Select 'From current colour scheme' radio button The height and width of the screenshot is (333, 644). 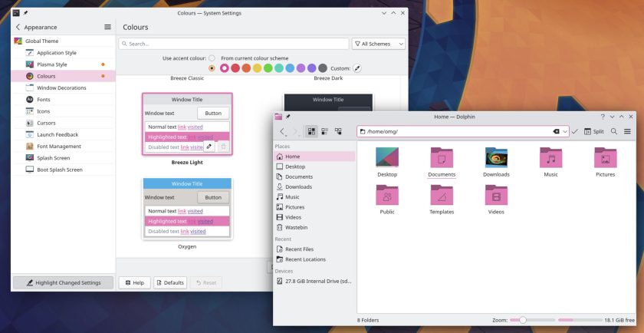(212, 58)
